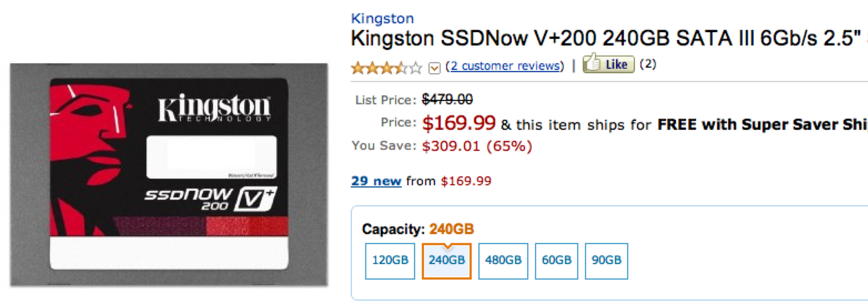Screen dimensions: 868x304
Task: Select the 120GB capacity option
Action: click(390, 261)
